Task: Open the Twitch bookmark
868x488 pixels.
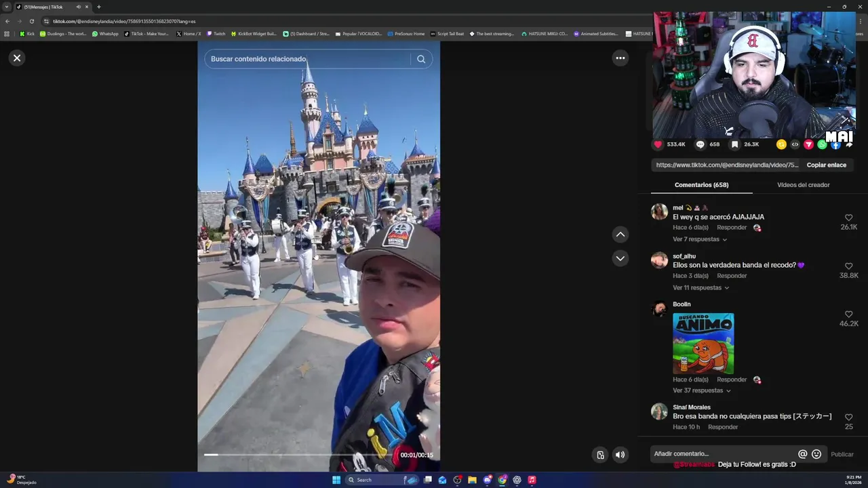Action: 216,33
